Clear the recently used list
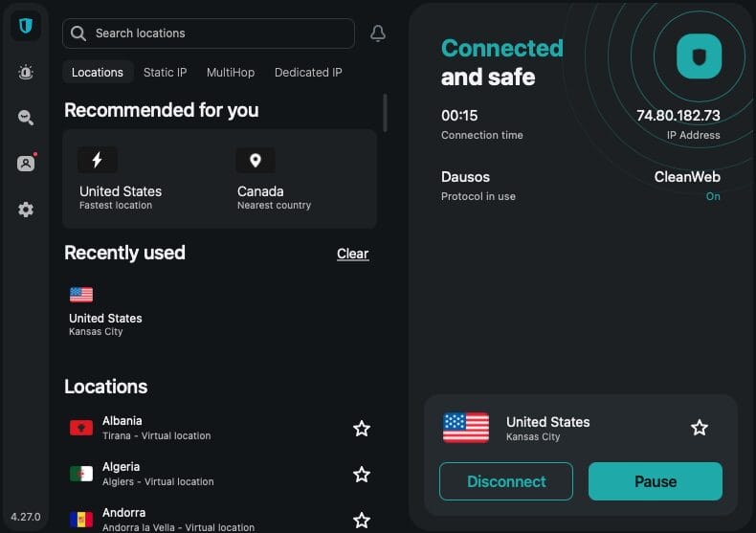This screenshot has height=533, width=756. point(353,254)
